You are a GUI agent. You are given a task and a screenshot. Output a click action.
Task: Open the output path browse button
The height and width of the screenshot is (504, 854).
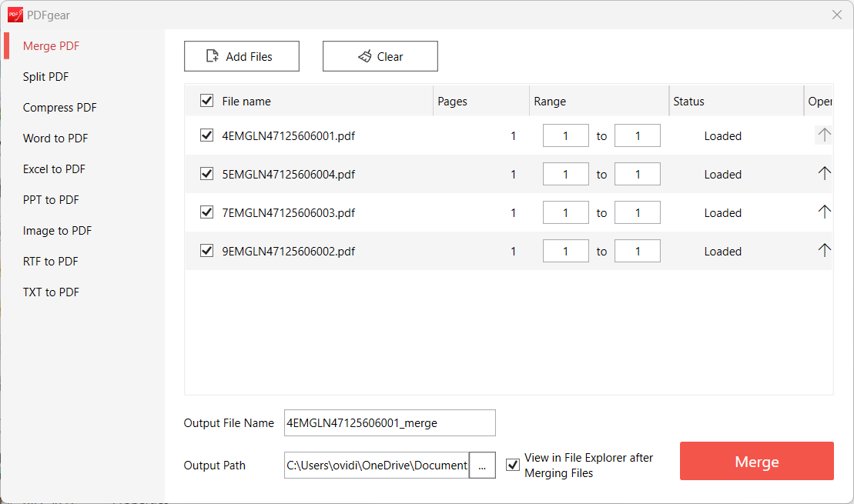click(x=483, y=466)
